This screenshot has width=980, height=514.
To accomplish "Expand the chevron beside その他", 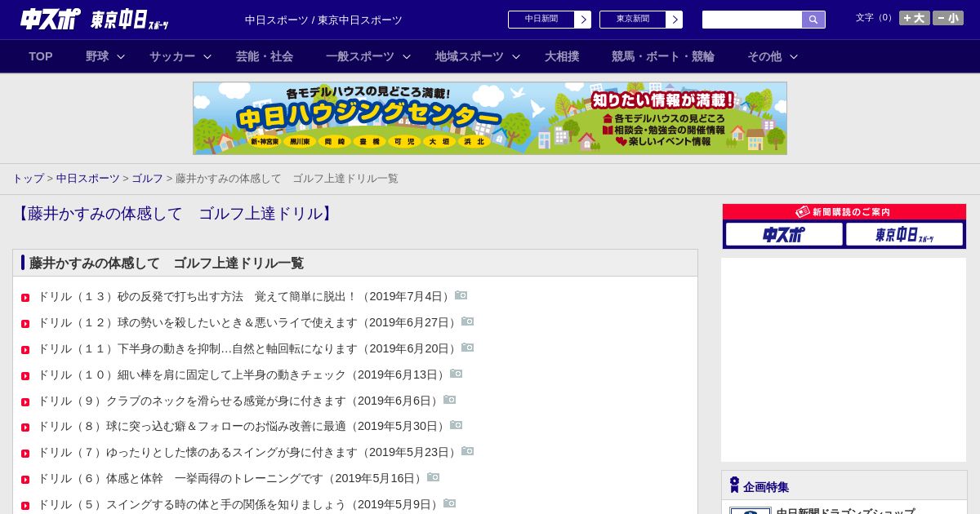I will pyautogui.click(x=794, y=57).
